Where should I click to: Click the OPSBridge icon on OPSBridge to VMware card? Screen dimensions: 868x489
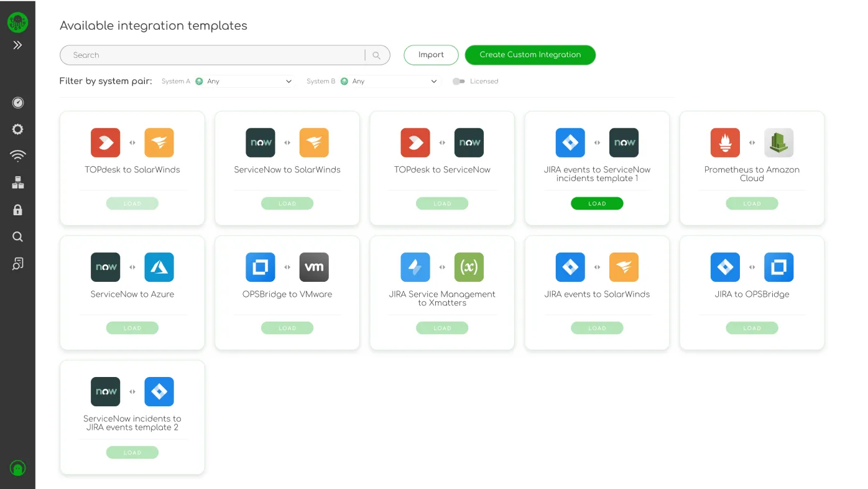point(261,267)
